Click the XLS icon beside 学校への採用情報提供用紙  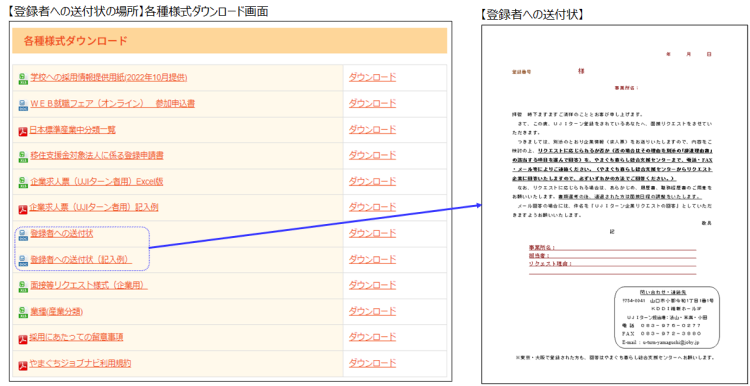point(23,78)
